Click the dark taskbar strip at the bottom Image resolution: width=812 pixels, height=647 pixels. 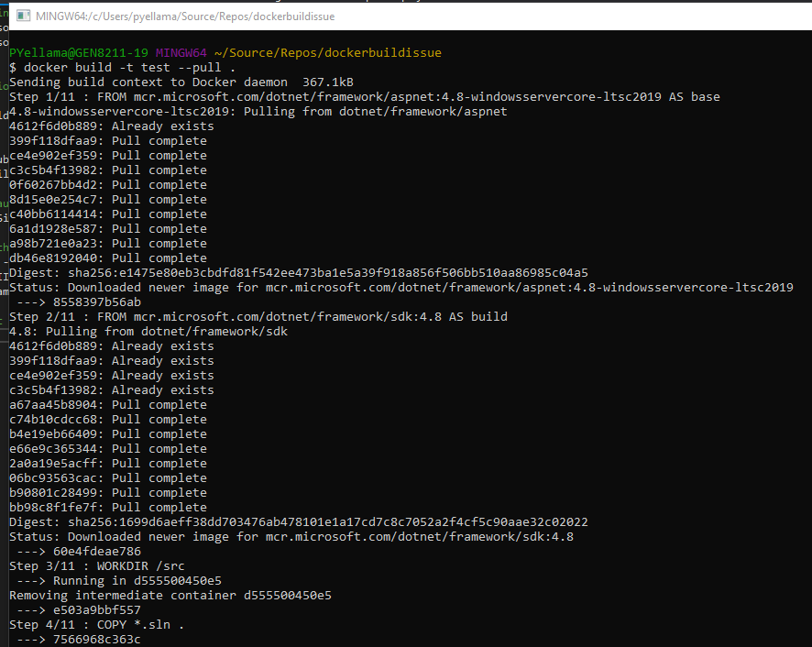(x=406, y=644)
